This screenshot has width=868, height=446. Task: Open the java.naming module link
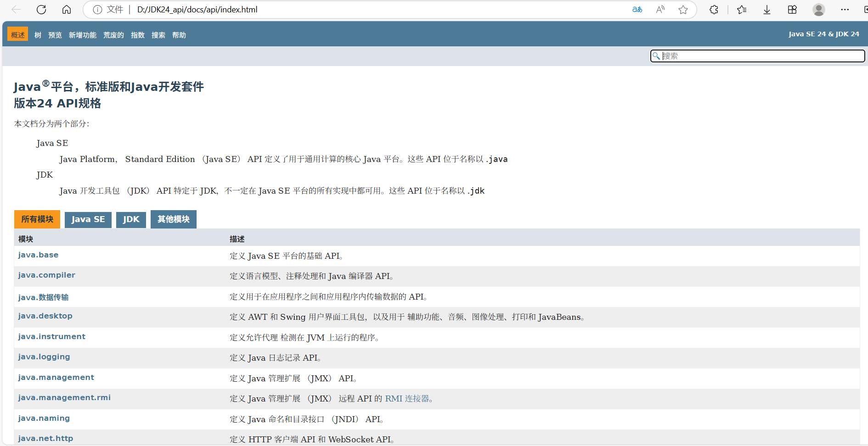coord(44,418)
